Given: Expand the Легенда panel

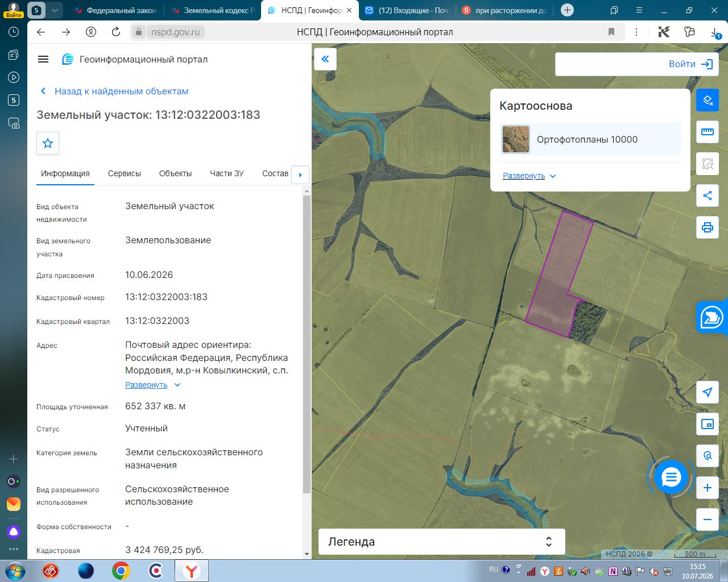Looking at the screenshot, I should pos(442,542).
